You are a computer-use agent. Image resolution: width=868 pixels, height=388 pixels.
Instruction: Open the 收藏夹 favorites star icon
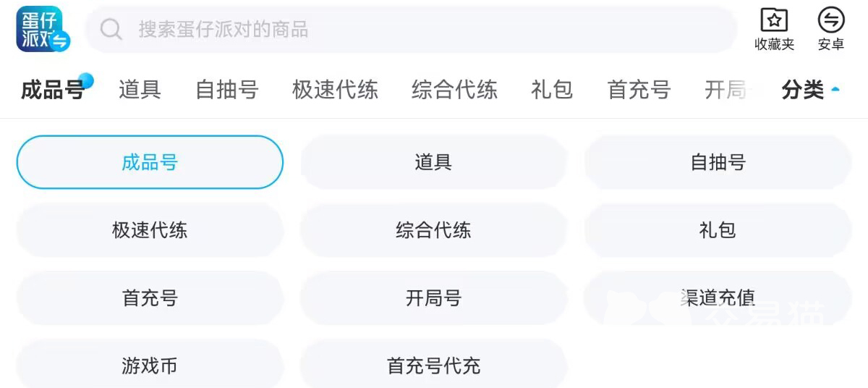pyautogui.click(x=774, y=20)
